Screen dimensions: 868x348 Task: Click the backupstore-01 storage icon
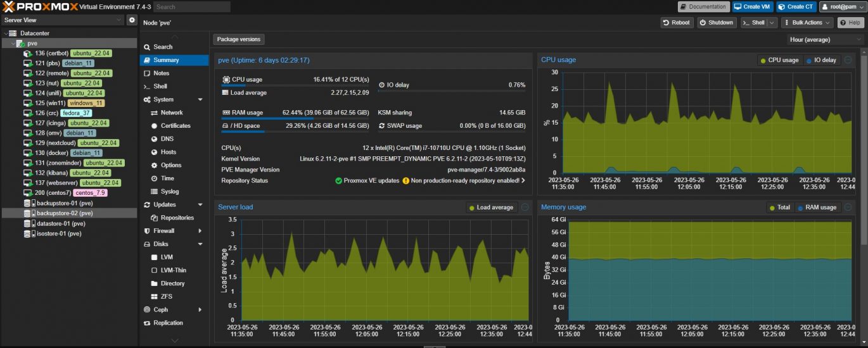tap(27, 203)
